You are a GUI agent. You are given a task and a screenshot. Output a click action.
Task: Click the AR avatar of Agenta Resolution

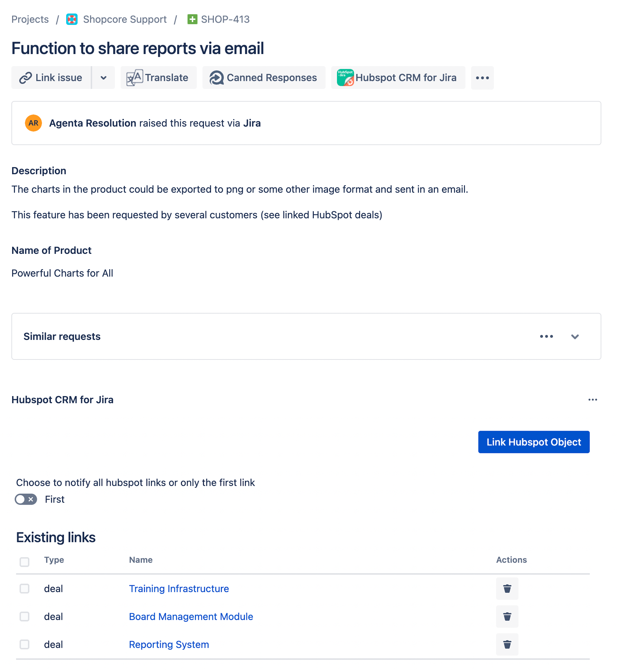(x=33, y=123)
